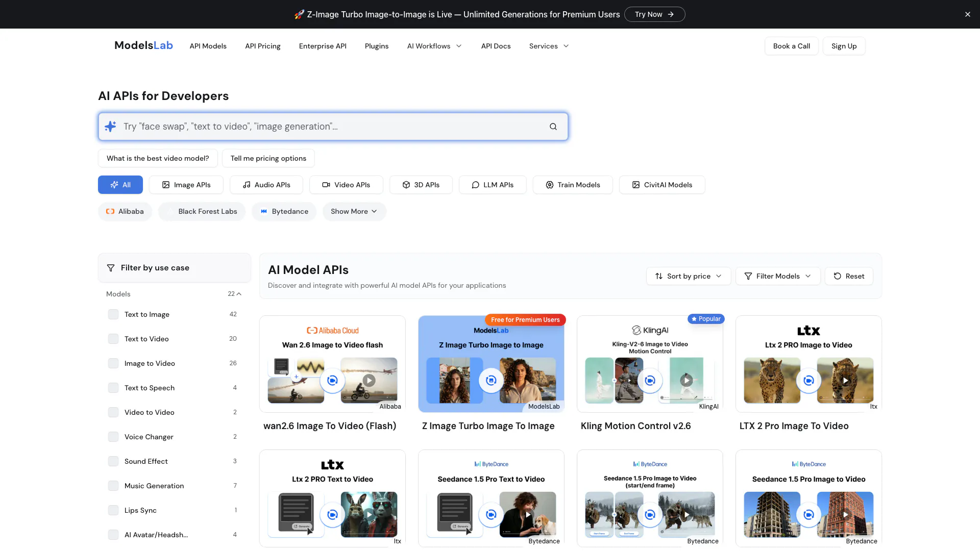Expand Show More provider filters
The width and height of the screenshot is (980, 551).
[354, 211]
